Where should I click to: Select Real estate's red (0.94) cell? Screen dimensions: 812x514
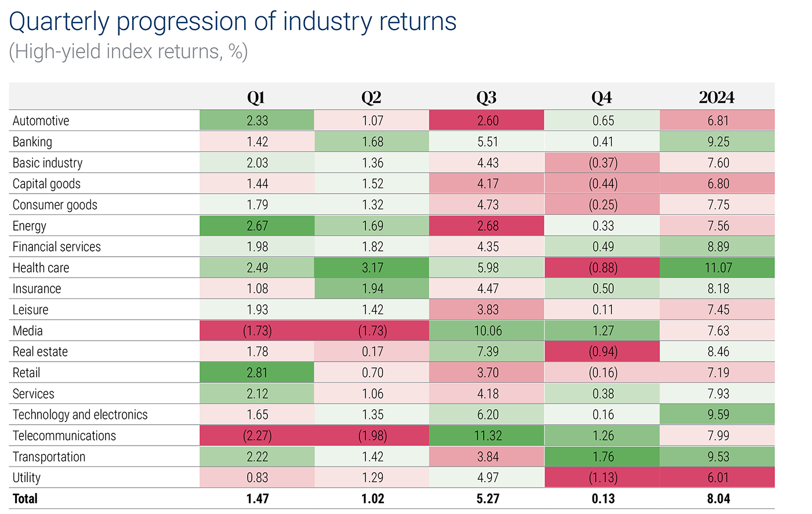tap(603, 352)
